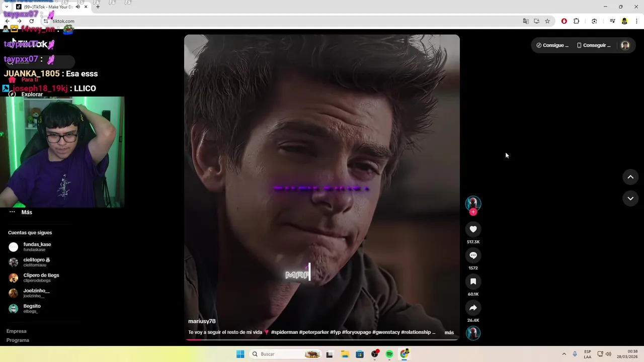Open the creator's avatar beside the video
Viewport: 644px width, 362px height.
tap(473, 203)
